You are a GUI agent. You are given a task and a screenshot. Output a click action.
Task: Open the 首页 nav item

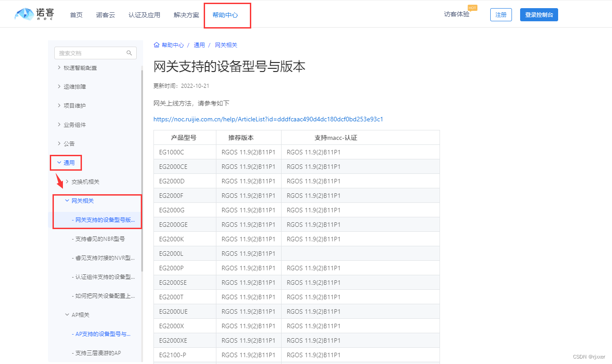click(76, 15)
